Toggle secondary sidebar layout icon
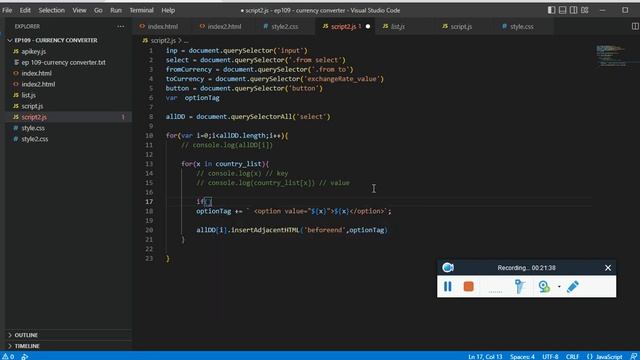640x360 pixels. point(573,10)
